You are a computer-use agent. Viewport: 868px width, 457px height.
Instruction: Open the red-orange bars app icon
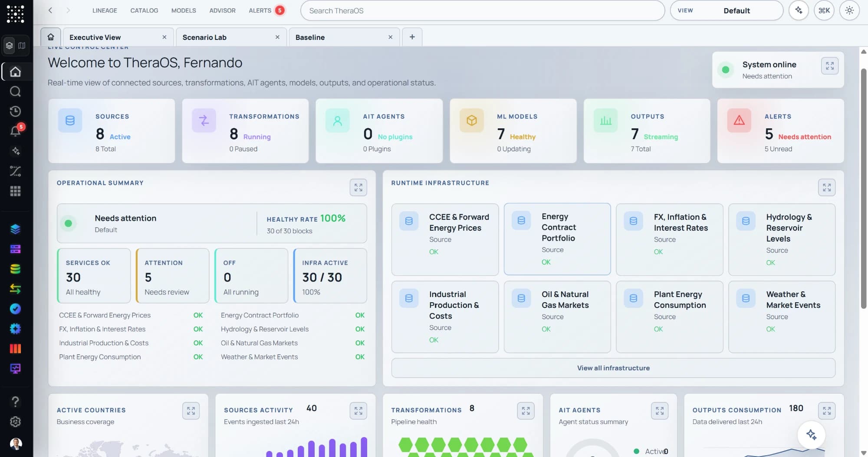[15, 349]
